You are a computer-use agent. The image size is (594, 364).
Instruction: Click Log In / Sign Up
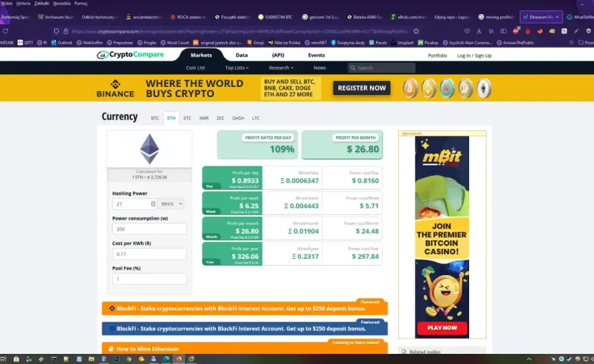point(474,56)
